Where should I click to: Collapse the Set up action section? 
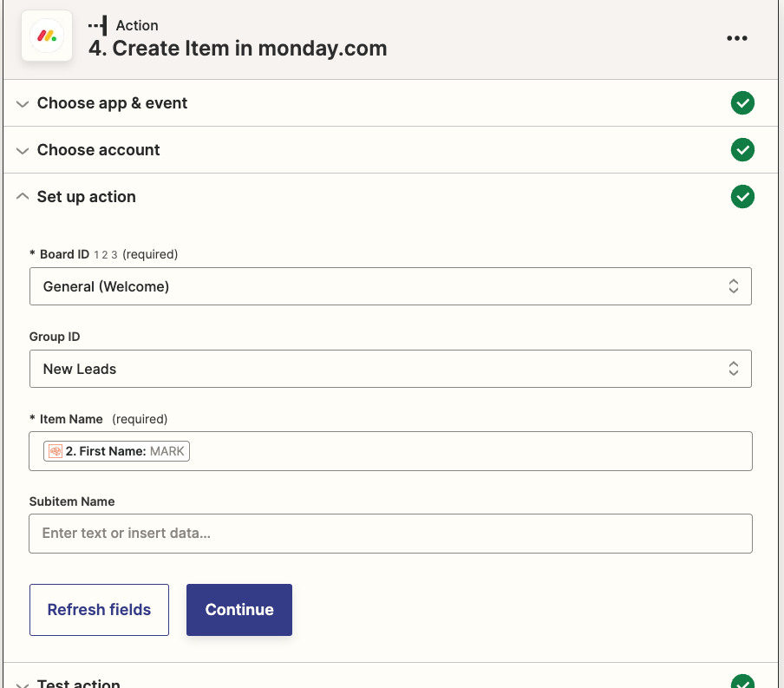pyautogui.click(x=23, y=196)
